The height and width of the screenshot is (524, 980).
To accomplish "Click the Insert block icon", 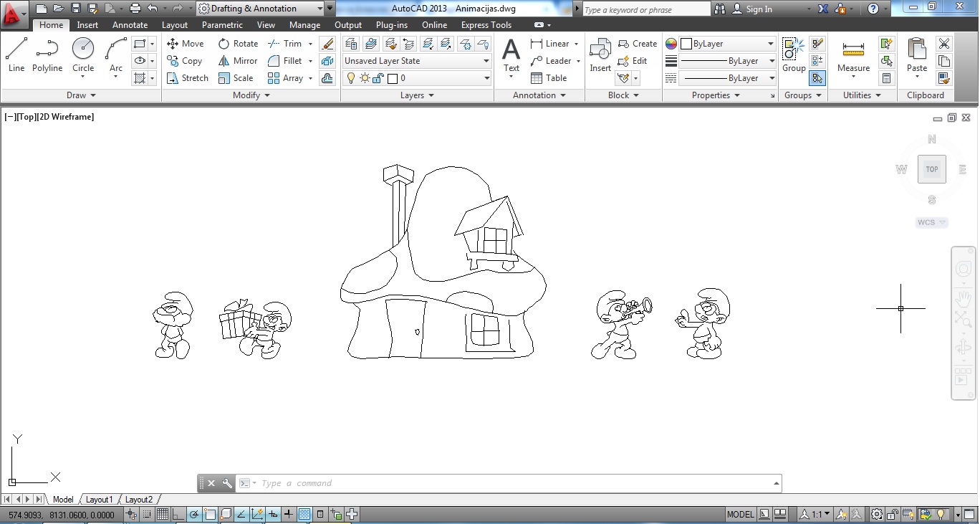I will (600, 56).
